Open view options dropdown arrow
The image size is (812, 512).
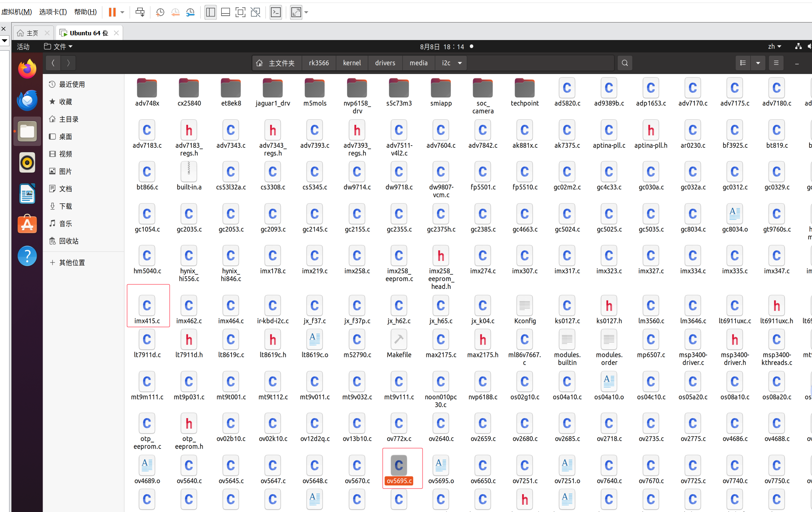click(x=758, y=63)
